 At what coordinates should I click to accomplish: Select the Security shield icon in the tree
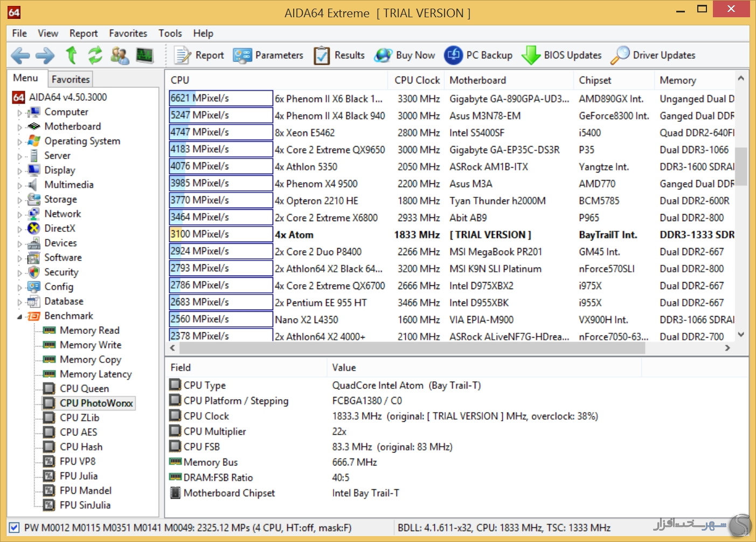pyautogui.click(x=33, y=272)
